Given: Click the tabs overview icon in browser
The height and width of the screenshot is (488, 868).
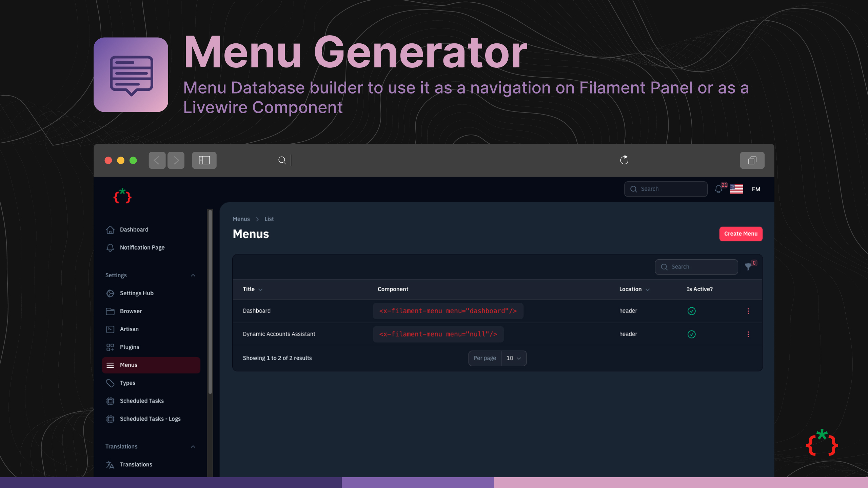Looking at the screenshot, I should (752, 160).
